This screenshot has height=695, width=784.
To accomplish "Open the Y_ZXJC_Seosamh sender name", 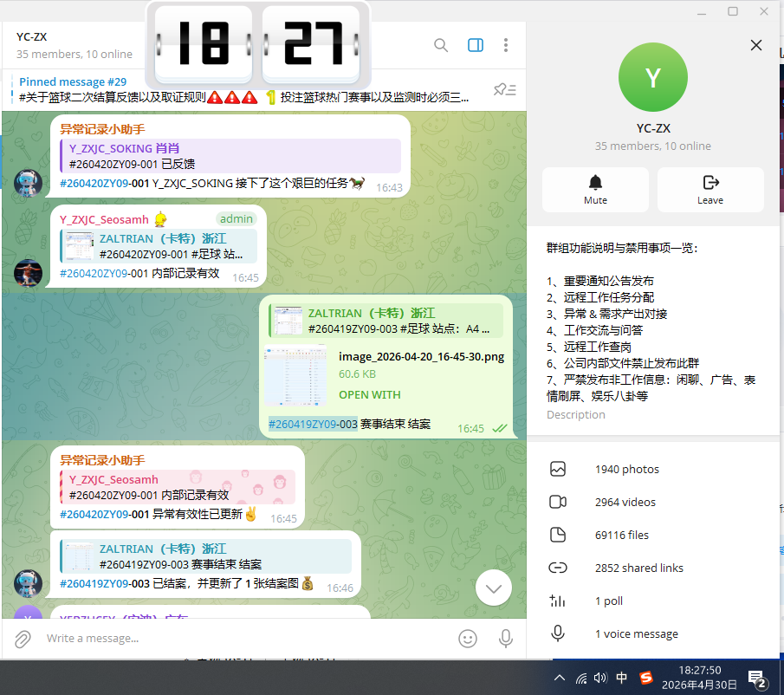I will [x=104, y=219].
